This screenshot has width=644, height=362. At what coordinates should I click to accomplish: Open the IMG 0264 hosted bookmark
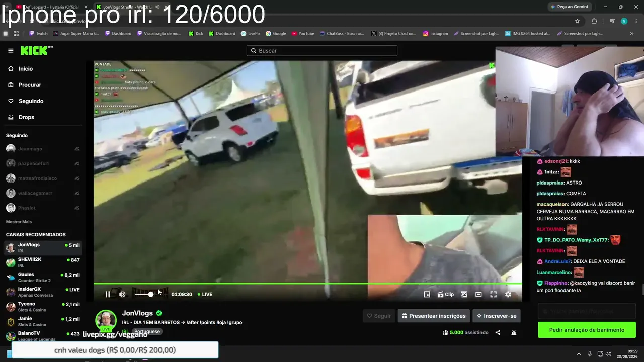(x=527, y=34)
